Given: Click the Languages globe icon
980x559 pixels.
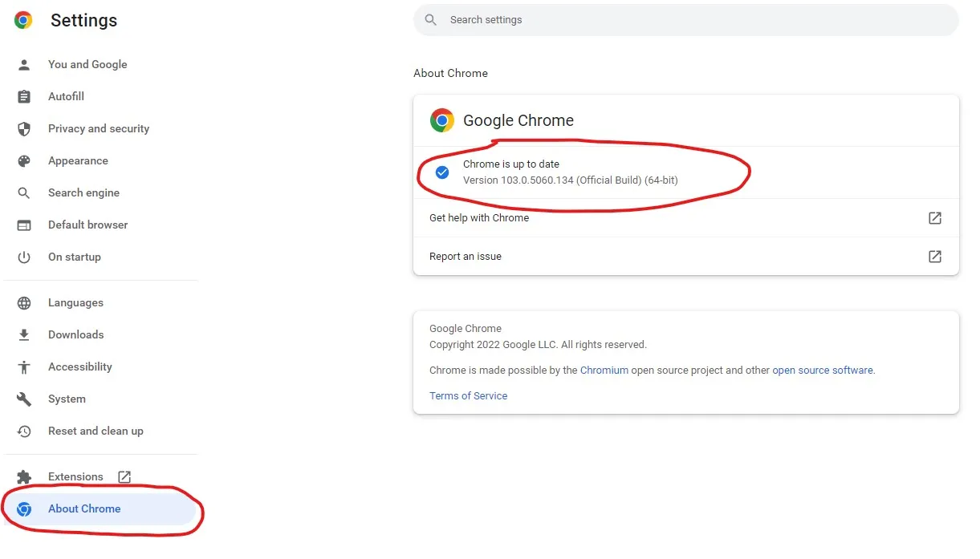Looking at the screenshot, I should coord(24,303).
